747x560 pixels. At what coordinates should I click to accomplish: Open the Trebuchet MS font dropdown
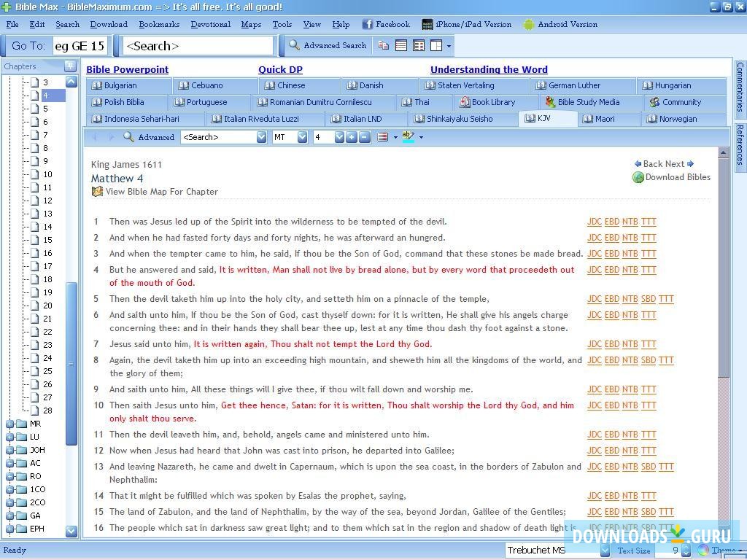tap(605, 551)
